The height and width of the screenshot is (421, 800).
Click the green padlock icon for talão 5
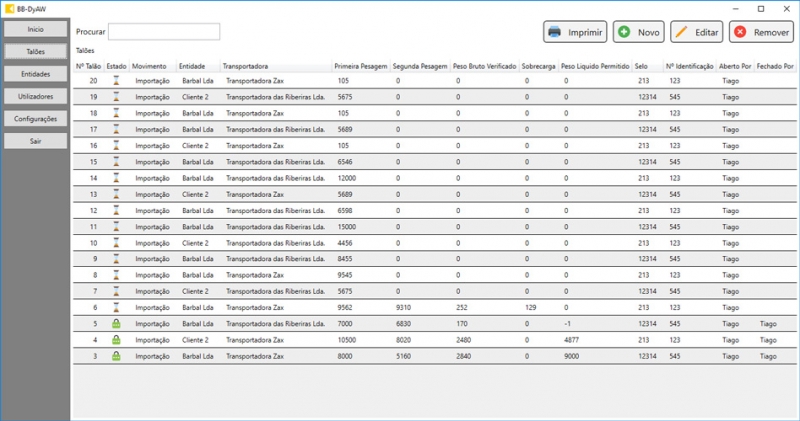pos(116,324)
